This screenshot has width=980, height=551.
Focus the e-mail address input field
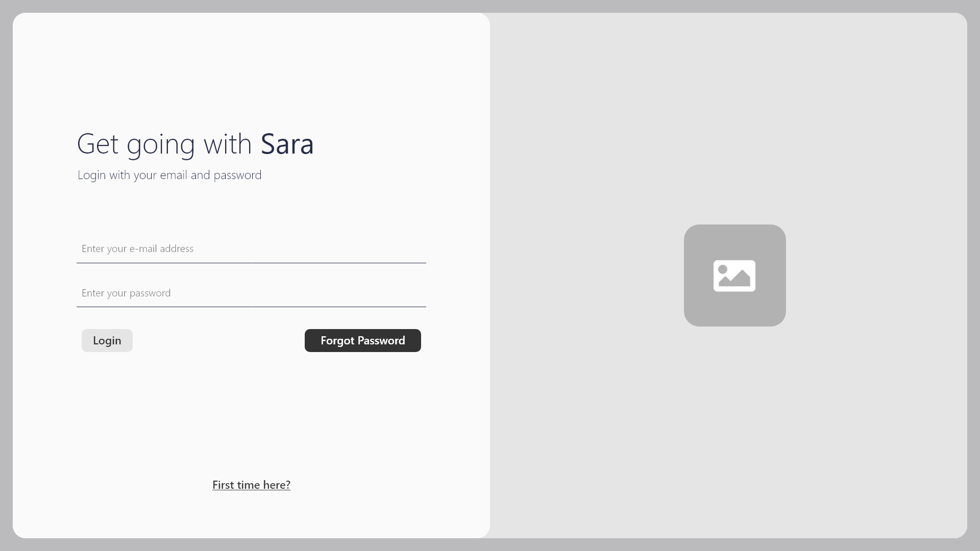[306, 249]
